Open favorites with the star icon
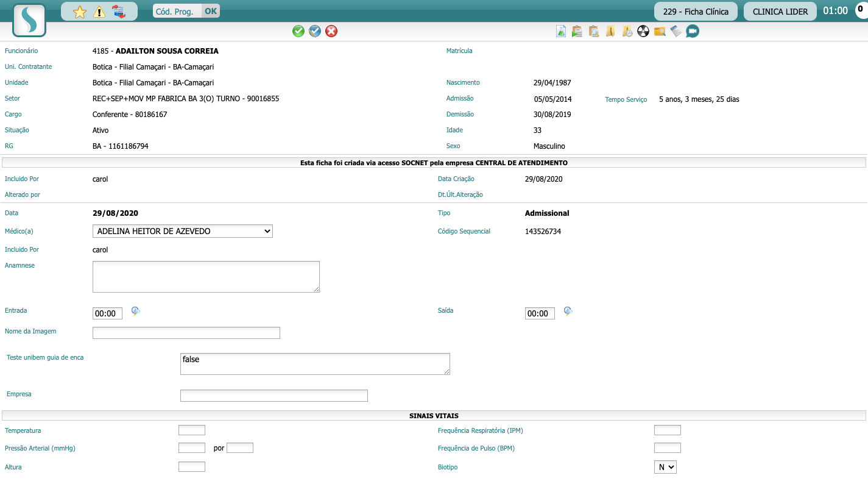Viewport: 868px width, 481px height. [x=80, y=12]
